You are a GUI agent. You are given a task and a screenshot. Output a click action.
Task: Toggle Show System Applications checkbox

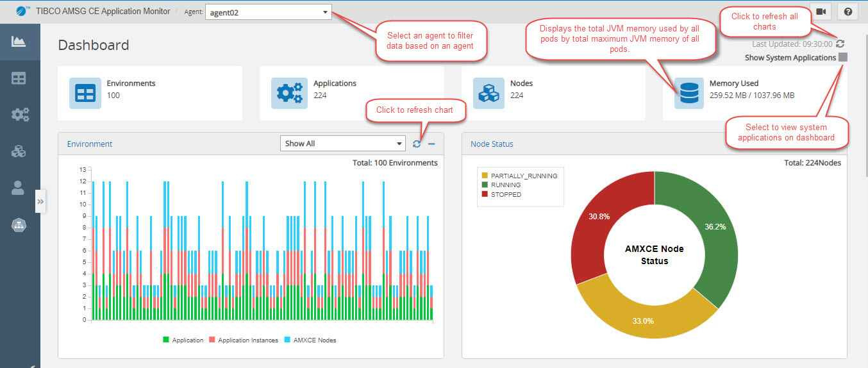843,57
